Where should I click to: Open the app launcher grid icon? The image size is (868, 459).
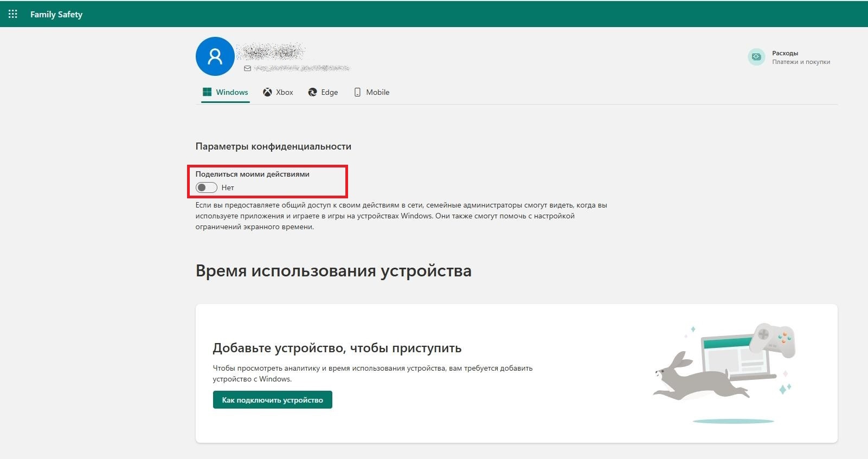point(13,14)
